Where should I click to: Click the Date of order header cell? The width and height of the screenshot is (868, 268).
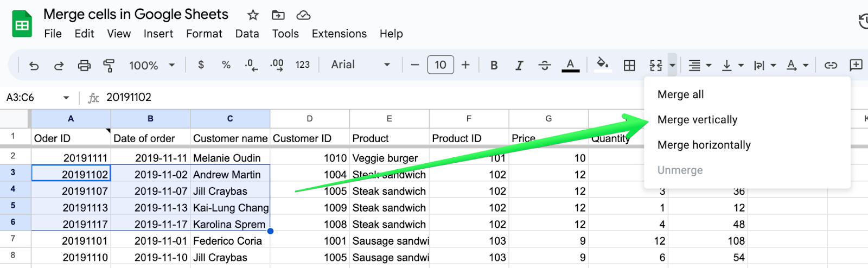tap(151, 138)
